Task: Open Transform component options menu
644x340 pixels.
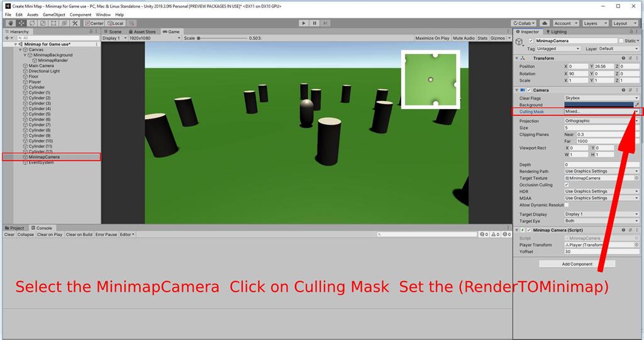Action: pos(636,59)
